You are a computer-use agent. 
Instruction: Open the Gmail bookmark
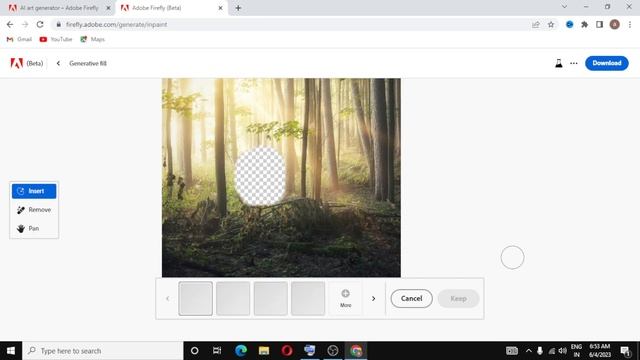click(x=19, y=39)
